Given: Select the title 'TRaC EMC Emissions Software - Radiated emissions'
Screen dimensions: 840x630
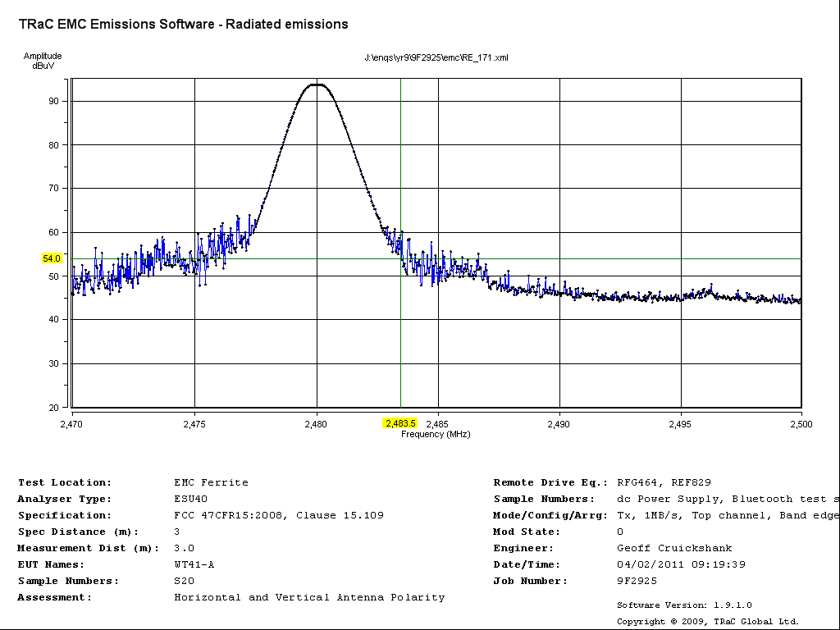Looking at the screenshot, I should 184,25.
